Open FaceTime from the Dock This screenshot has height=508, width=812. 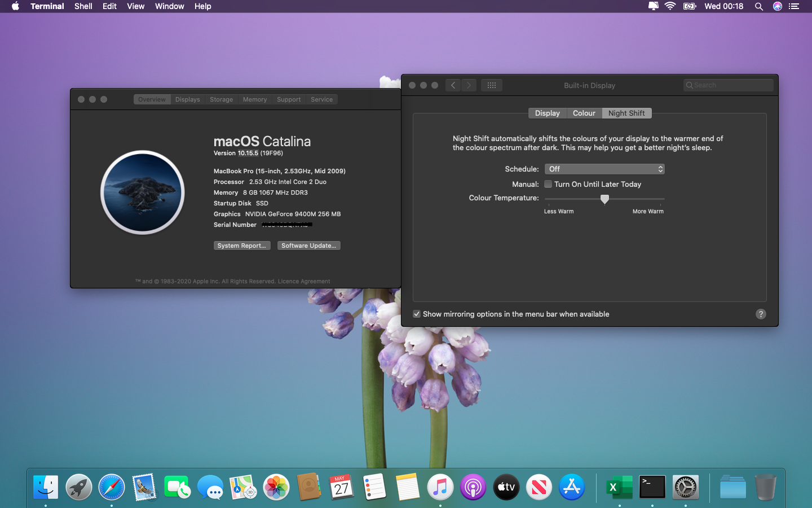[x=177, y=487]
